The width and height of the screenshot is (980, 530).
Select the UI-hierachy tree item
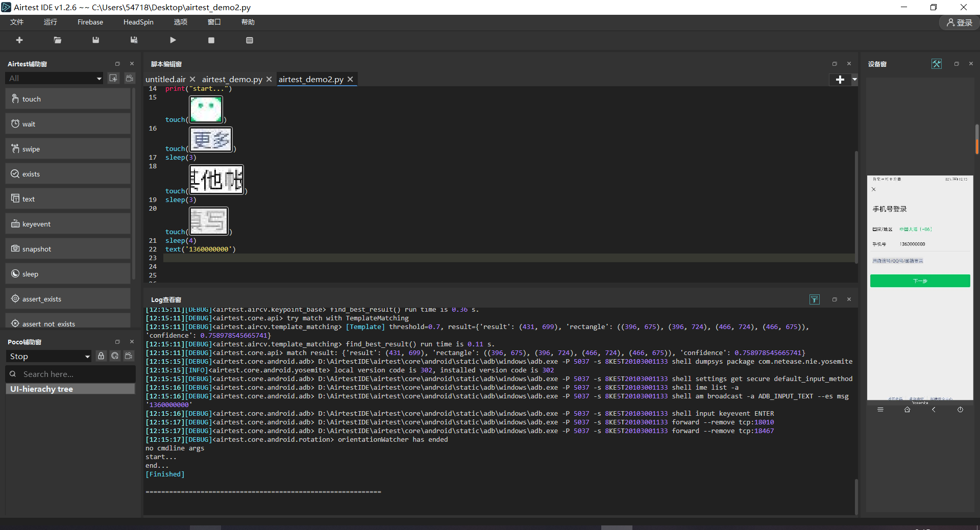[x=70, y=389]
